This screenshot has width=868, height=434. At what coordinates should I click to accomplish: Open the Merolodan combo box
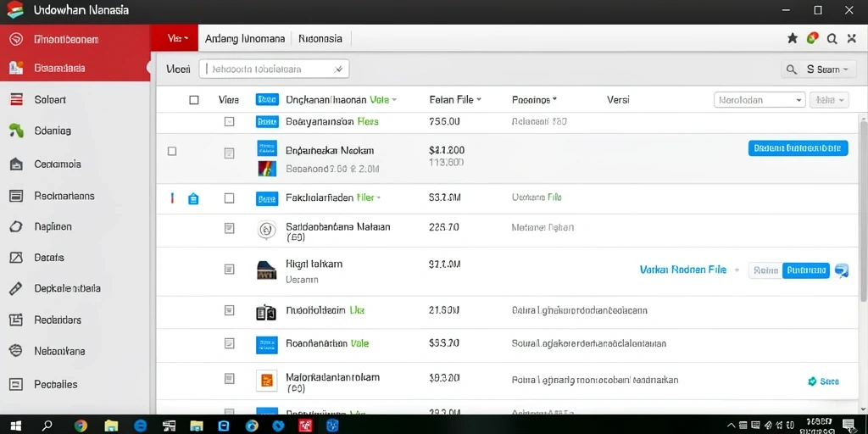pos(759,100)
